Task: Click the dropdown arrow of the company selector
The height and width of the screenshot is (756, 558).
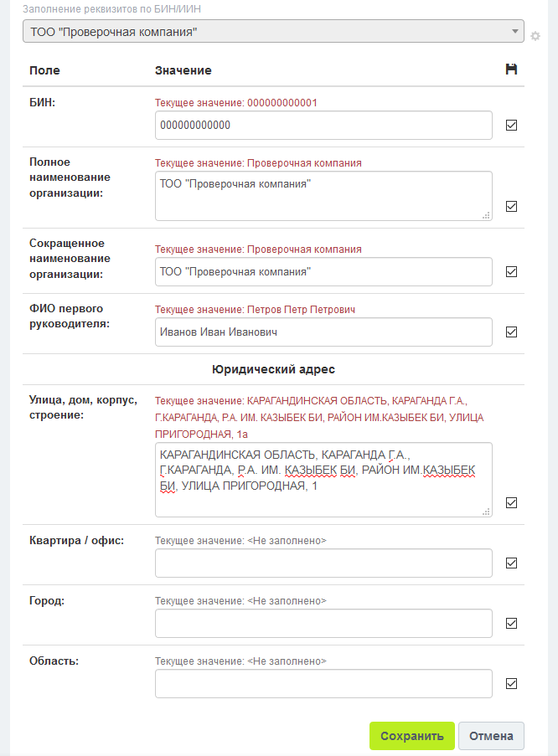Action: coord(515,32)
